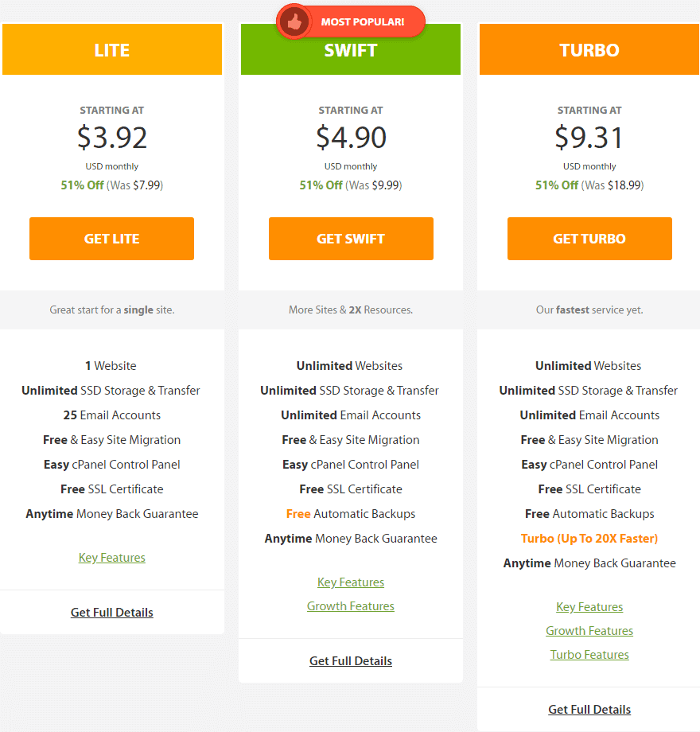Image resolution: width=700 pixels, height=732 pixels.
Task: Click the $3.92 Lite starting price
Action: (x=111, y=137)
